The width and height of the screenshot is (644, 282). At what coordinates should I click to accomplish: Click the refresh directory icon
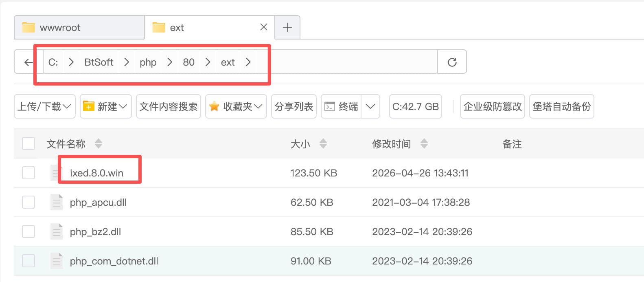(452, 62)
